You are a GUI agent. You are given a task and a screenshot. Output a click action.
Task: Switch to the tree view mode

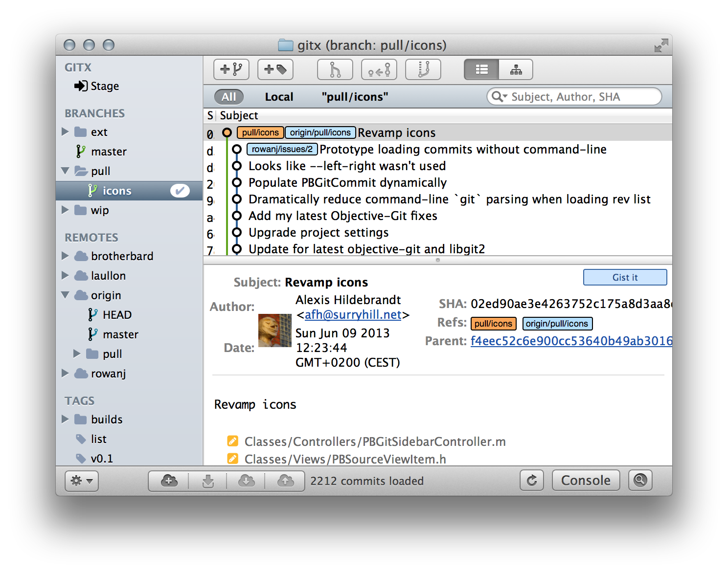click(x=516, y=69)
